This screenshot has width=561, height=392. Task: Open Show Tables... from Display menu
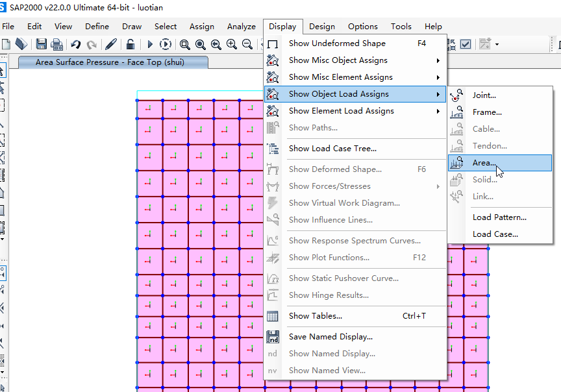tap(315, 316)
